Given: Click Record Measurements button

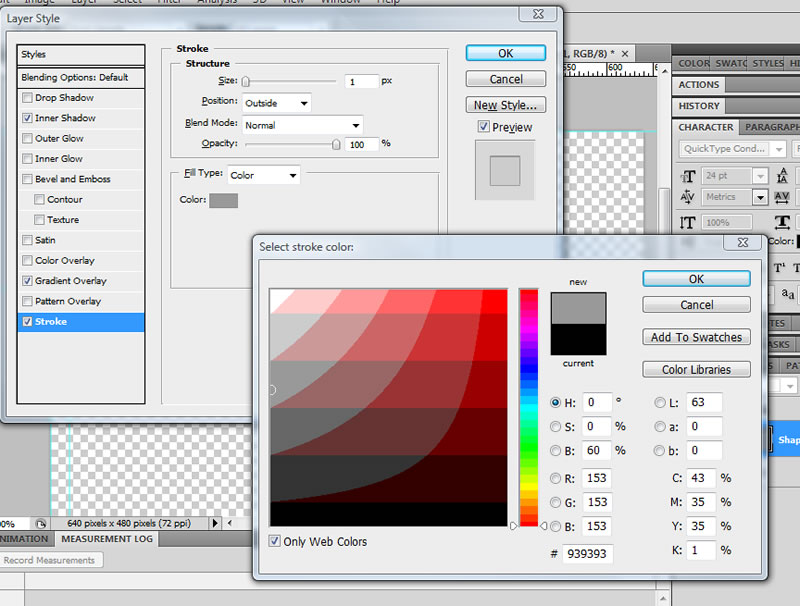Looking at the screenshot, I should click(x=49, y=560).
